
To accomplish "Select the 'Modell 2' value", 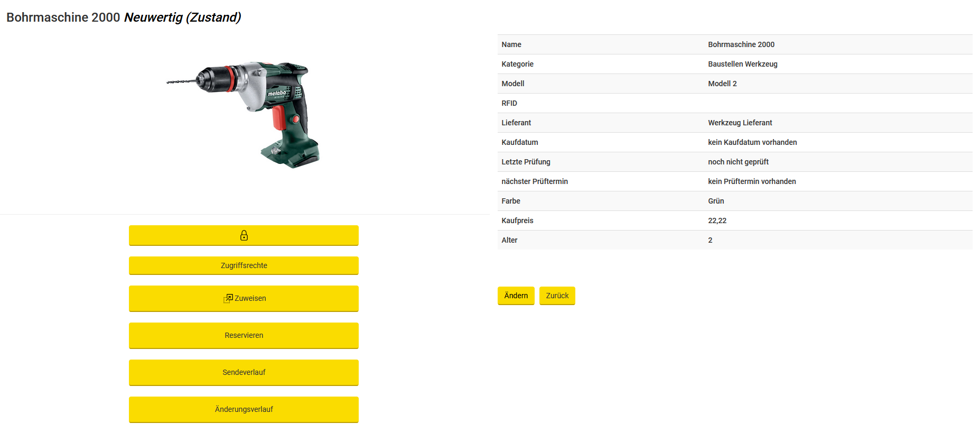I will (722, 84).
